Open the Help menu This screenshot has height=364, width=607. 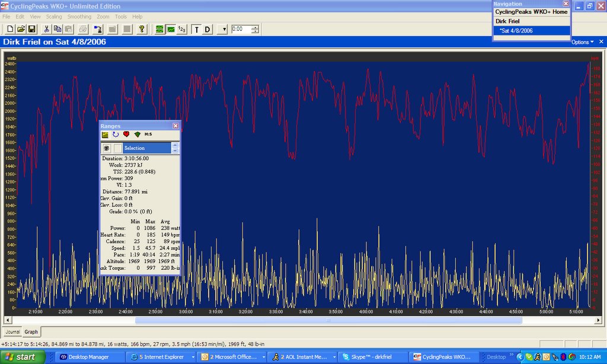138,17
